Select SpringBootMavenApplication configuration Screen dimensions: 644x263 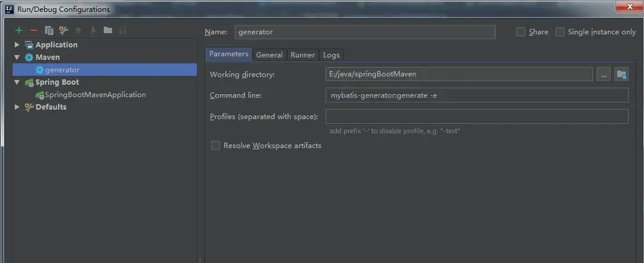95,95
